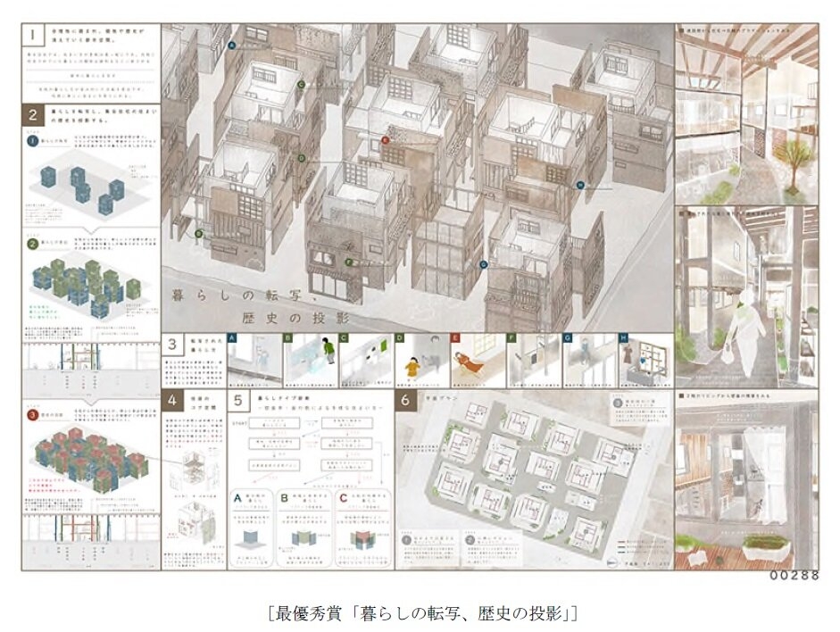This screenshot has width=840, height=632.
Task: Click the green step 2 circle badge
Action: (33, 243)
